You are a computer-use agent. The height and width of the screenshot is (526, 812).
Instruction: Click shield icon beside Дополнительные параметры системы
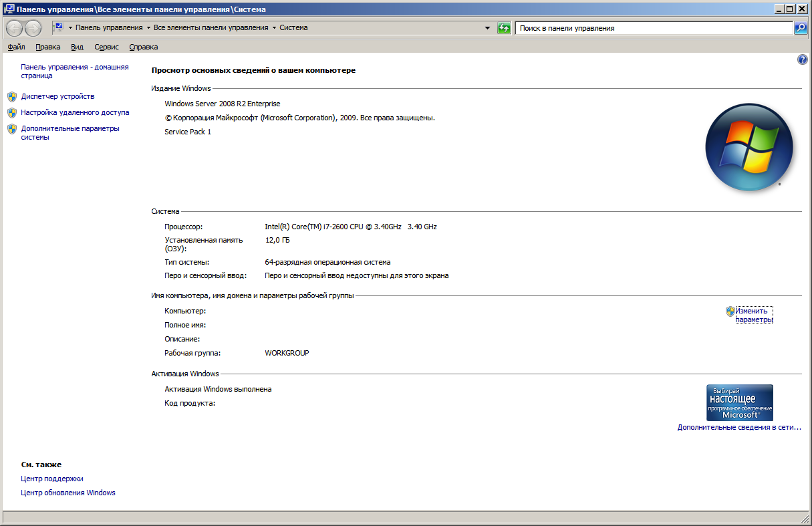[x=11, y=129]
